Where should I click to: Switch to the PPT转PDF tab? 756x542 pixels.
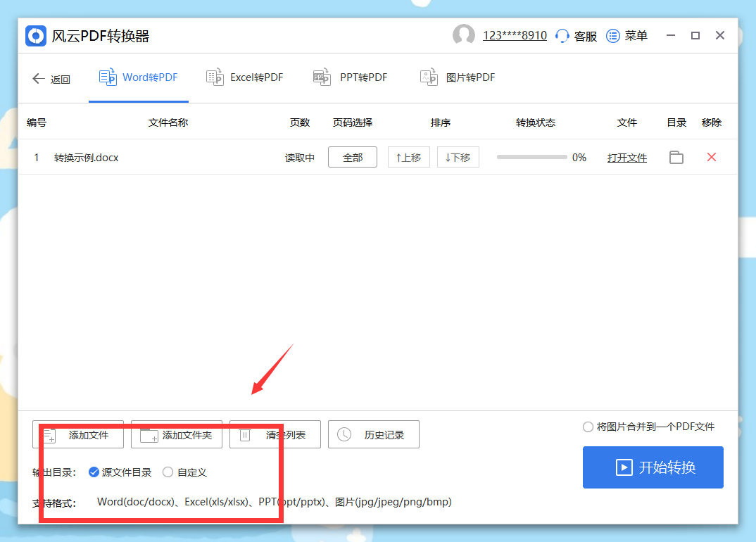click(x=350, y=77)
